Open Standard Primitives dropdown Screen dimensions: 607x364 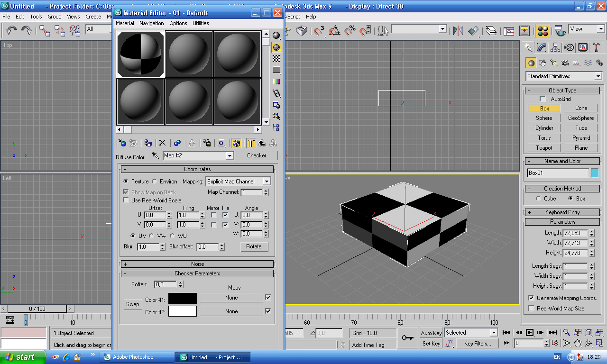pyautogui.click(x=563, y=76)
